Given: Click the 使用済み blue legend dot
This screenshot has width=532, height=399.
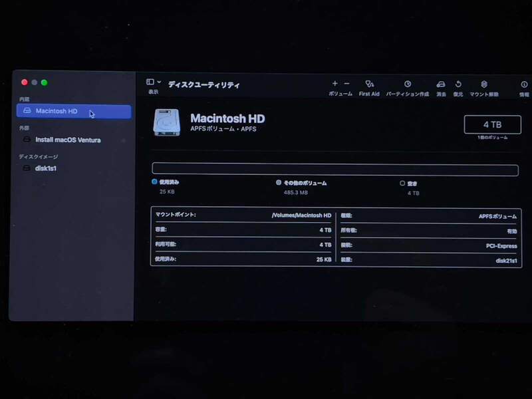Looking at the screenshot, I should click(154, 182).
